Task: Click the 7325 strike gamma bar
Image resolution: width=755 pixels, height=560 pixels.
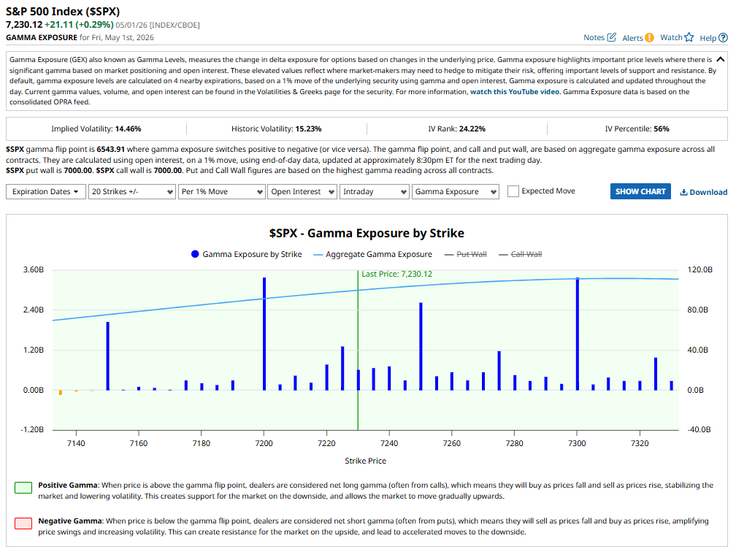Action: tap(656, 374)
